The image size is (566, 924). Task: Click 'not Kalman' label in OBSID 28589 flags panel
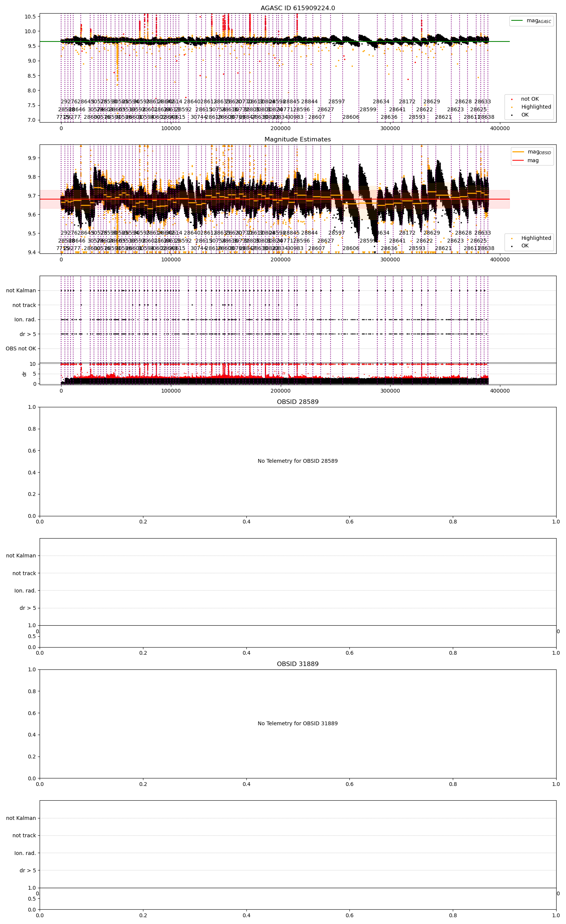point(21,556)
